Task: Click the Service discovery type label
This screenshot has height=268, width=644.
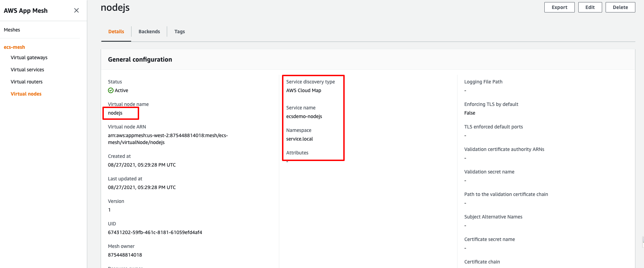Action: (310, 82)
